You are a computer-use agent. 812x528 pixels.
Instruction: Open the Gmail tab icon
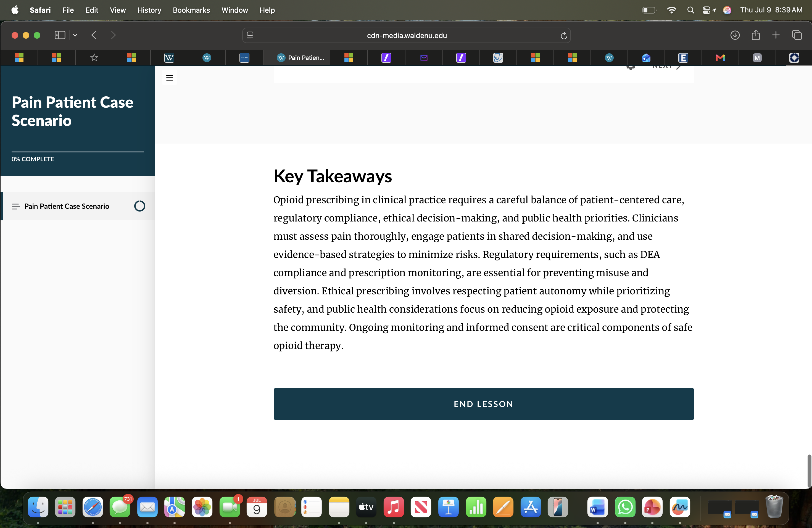click(720, 58)
